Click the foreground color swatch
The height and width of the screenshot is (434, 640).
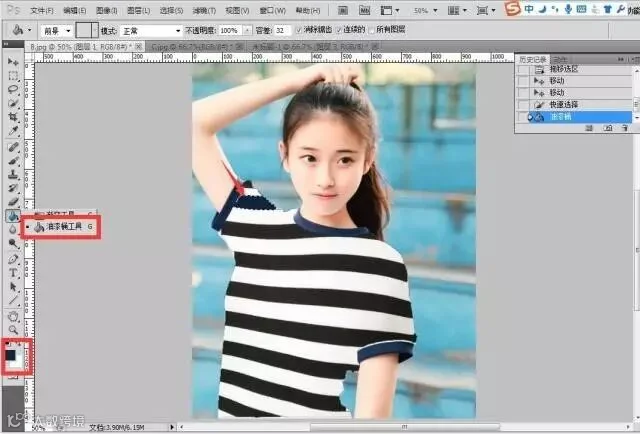[x=10, y=354]
